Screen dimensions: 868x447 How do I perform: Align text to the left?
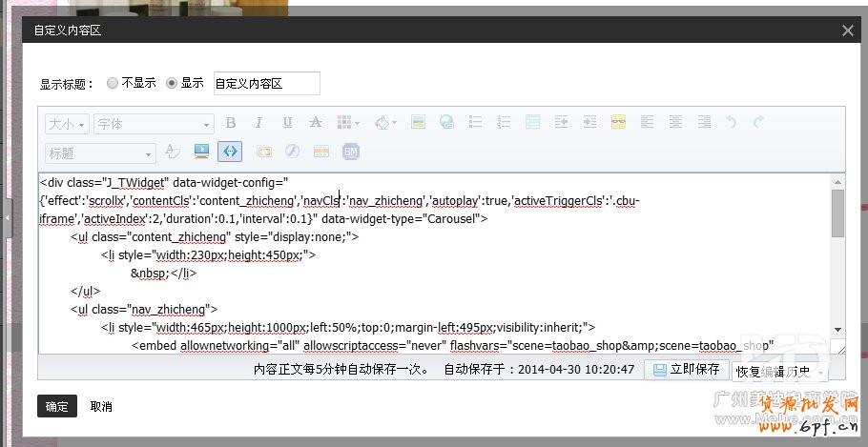[x=648, y=123]
